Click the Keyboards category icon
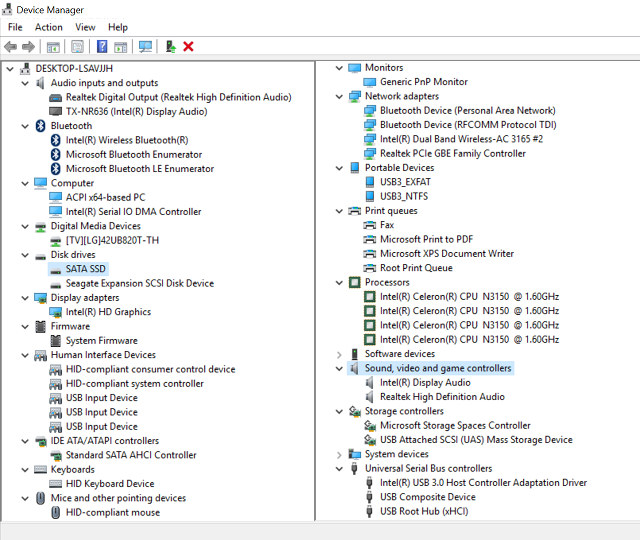This screenshot has width=640, height=540. click(x=40, y=469)
